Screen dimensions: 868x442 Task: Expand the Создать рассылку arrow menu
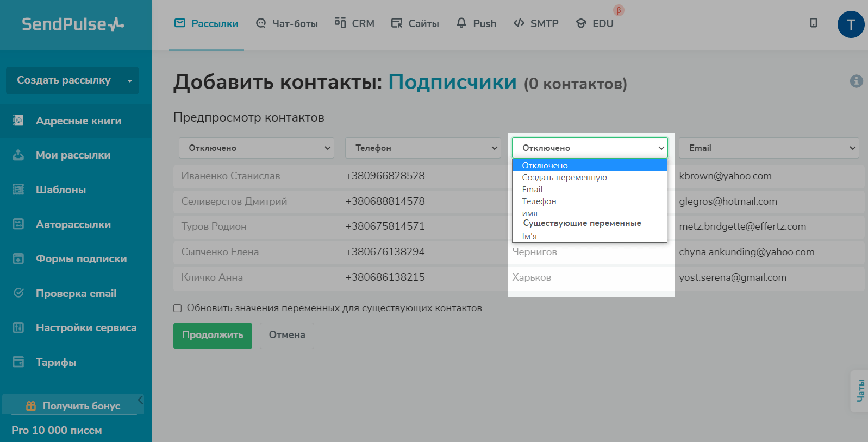pos(129,81)
